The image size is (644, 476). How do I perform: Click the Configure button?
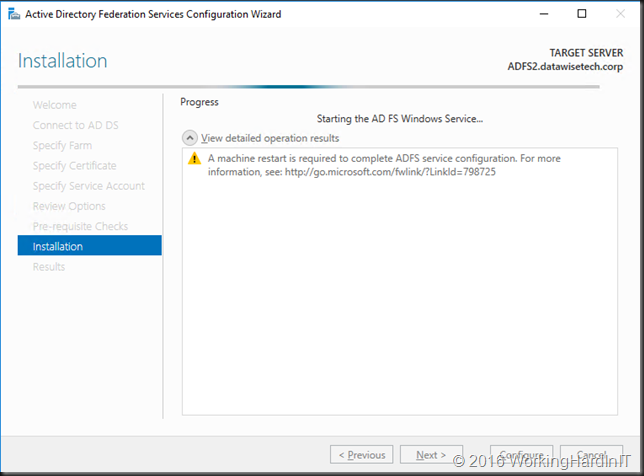tap(521, 455)
